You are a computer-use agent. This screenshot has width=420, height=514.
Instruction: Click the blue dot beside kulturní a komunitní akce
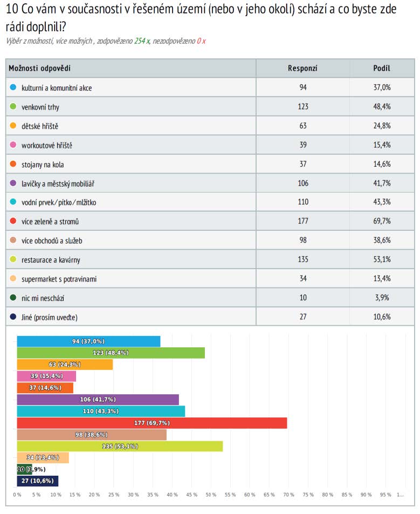(x=13, y=87)
